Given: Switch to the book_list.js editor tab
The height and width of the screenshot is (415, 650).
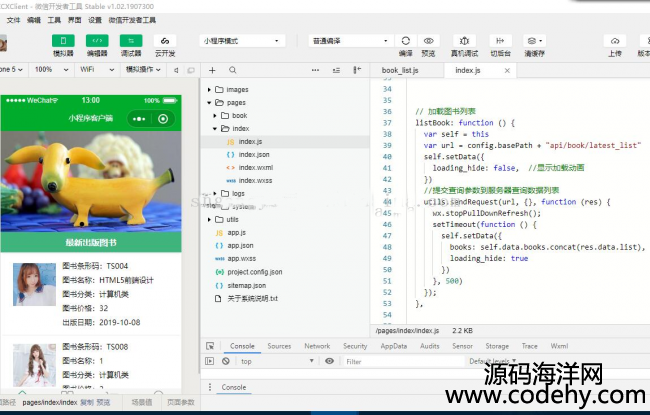Looking at the screenshot, I should click(407, 70).
